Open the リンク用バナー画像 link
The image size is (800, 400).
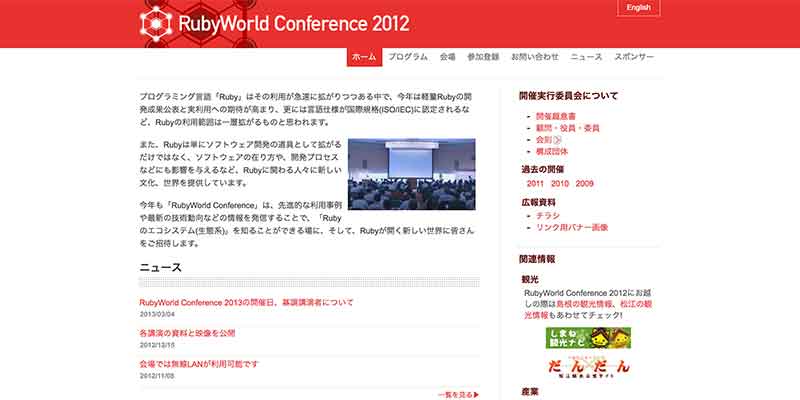pos(571,228)
